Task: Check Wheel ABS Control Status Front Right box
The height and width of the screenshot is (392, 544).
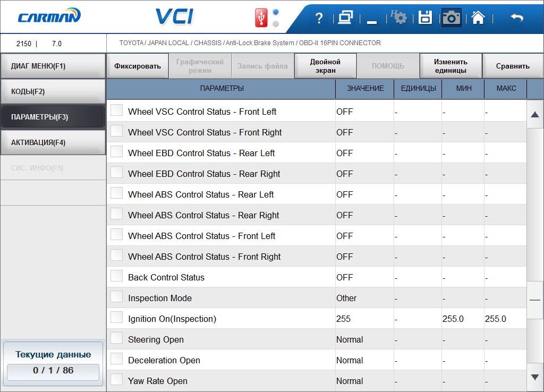Action: click(x=116, y=255)
